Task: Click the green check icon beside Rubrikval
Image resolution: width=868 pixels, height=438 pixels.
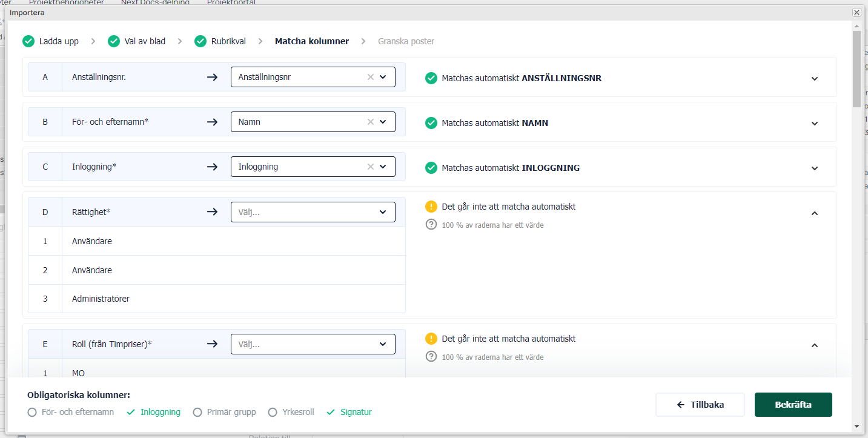Action: (x=200, y=41)
